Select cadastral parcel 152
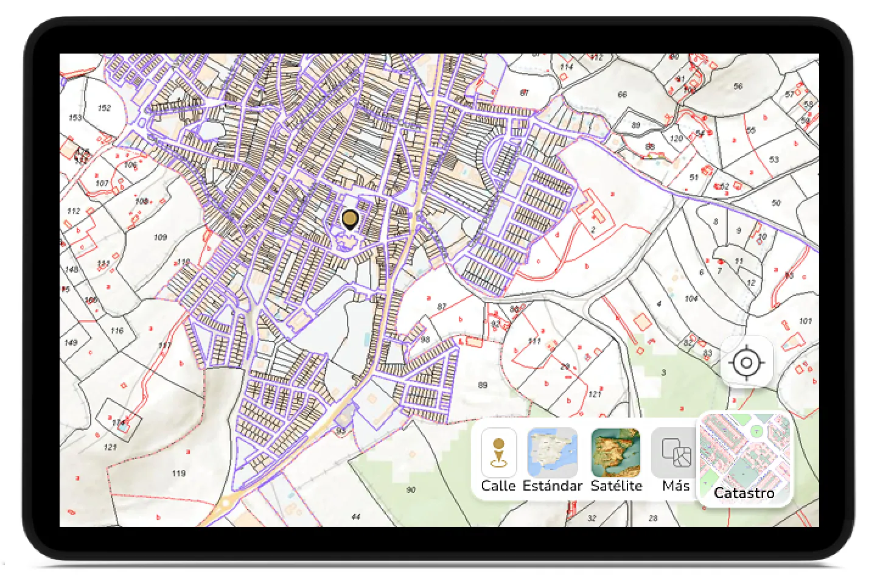The image size is (880, 588). [x=104, y=108]
